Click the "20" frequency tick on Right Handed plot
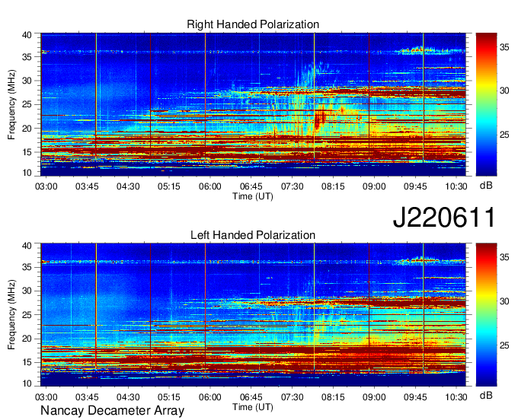The height and width of the screenshot is (420, 518). [x=27, y=129]
